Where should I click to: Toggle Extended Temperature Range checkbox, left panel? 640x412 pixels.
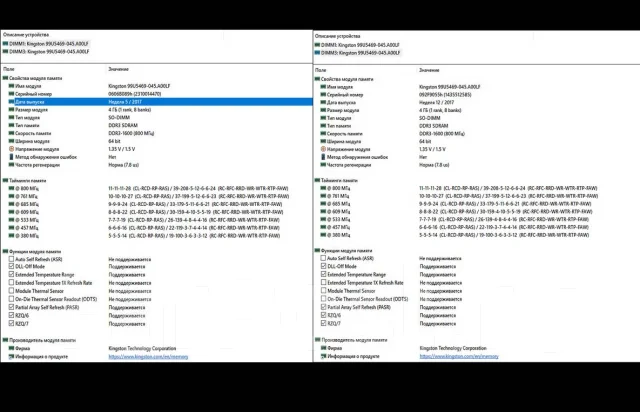(11, 274)
